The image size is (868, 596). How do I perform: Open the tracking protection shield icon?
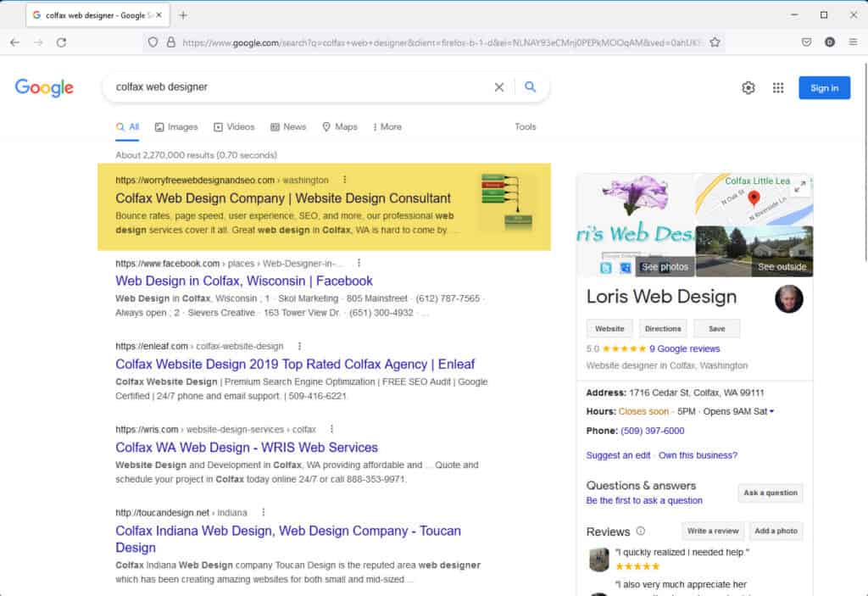click(x=153, y=42)
